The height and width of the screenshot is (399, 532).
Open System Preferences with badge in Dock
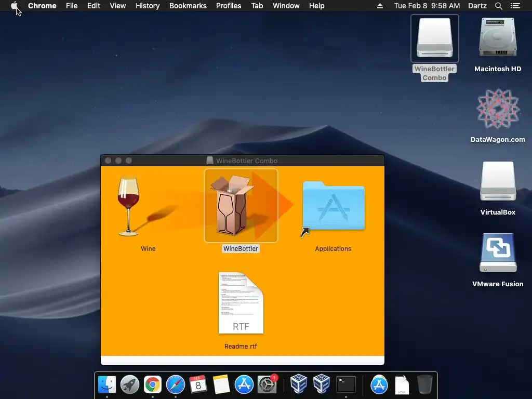(267, 384)
